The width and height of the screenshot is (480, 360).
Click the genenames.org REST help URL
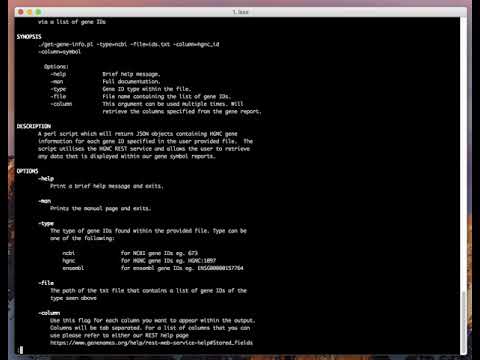click(152, 343)
